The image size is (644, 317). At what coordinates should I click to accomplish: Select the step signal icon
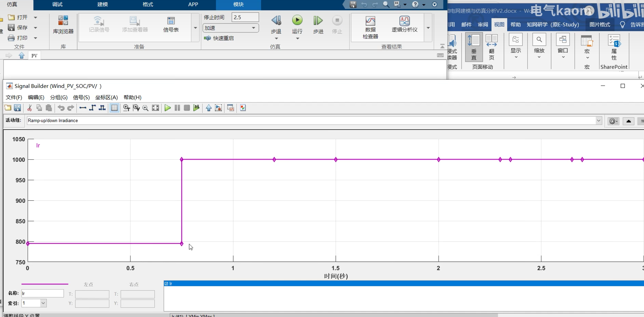coord(92,108)
